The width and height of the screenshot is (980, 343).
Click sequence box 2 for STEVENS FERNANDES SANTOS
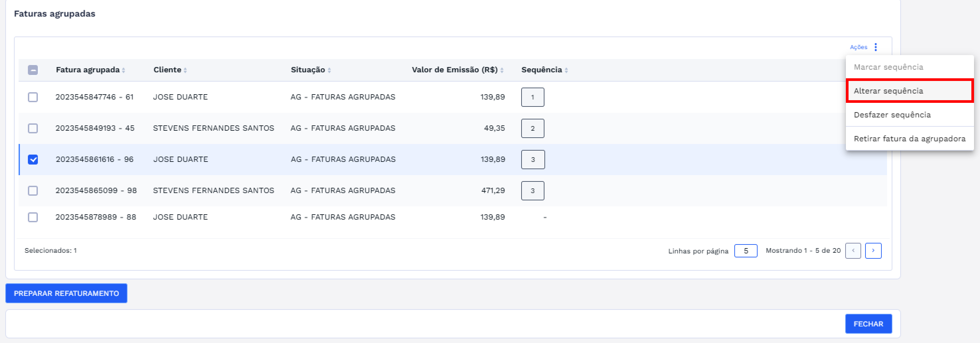click(x=532, y=128)
